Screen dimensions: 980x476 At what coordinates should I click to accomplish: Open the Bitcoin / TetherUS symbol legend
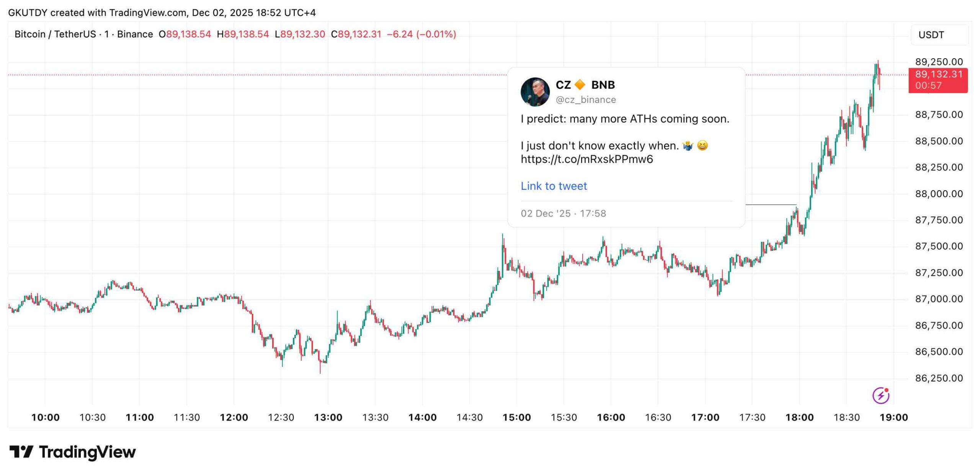click(x=54, y=34)
